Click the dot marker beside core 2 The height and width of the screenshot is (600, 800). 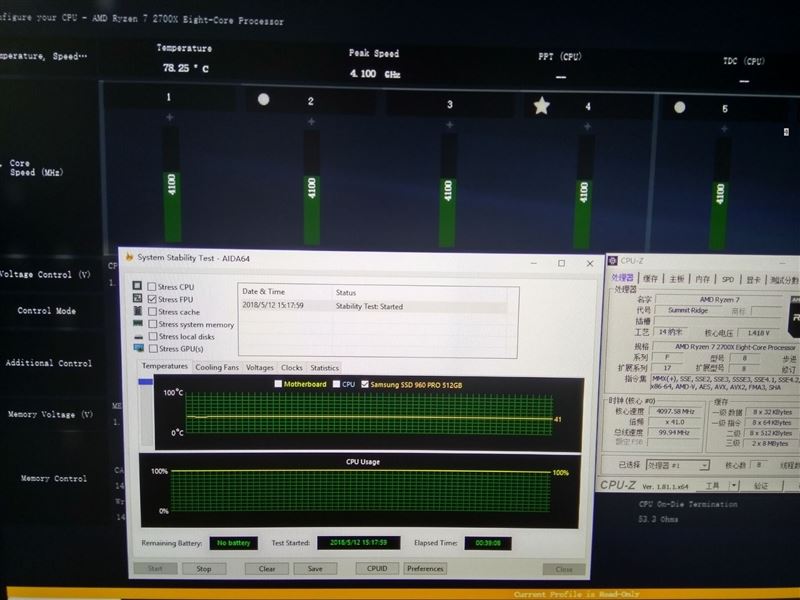[x=263, y=99]
